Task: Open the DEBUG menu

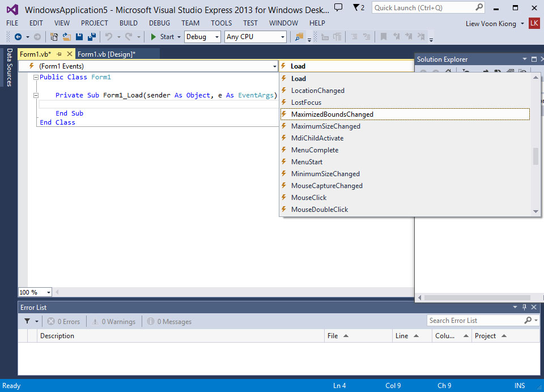Action: coord(159,23)
